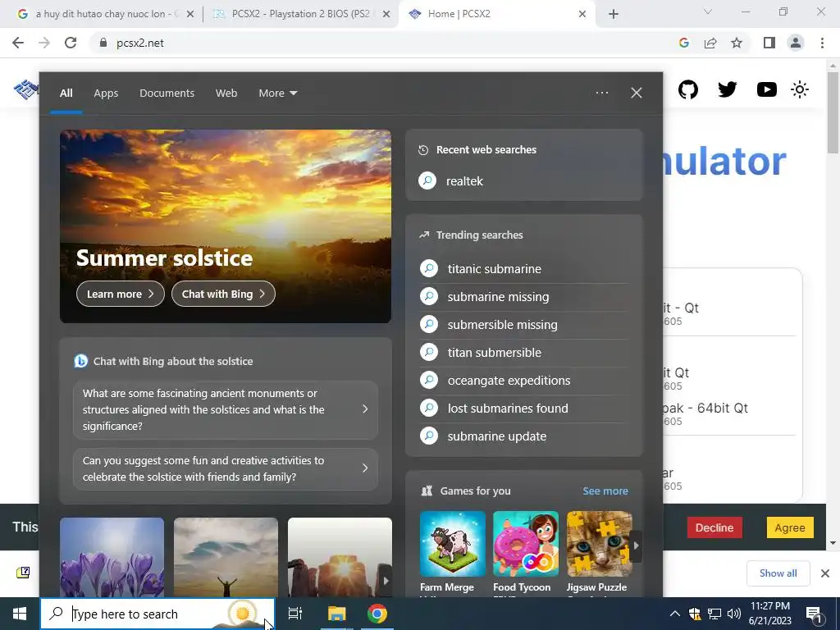Click Decline on the cookie banner
Image resolution: width=840 pixels, height=630 pixels.
(x=714, y=527)
